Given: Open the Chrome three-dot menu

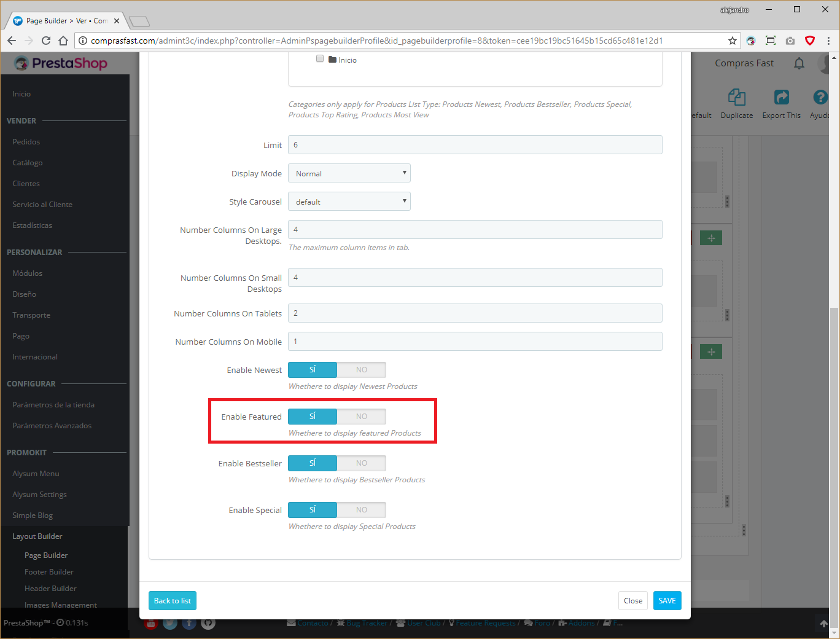Looking at the screenshot, I should click(828, 41).
